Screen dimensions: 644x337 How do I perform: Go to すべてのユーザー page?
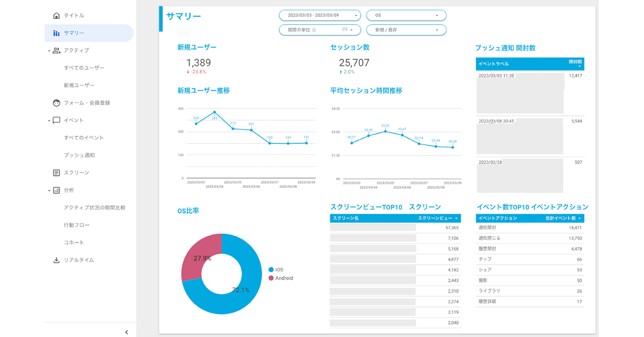click(x=84, y=68)
